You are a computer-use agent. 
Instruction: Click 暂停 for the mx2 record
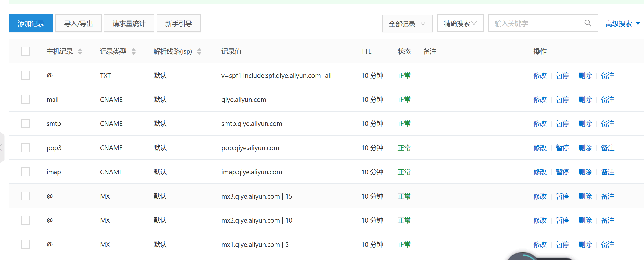(563, 220)
